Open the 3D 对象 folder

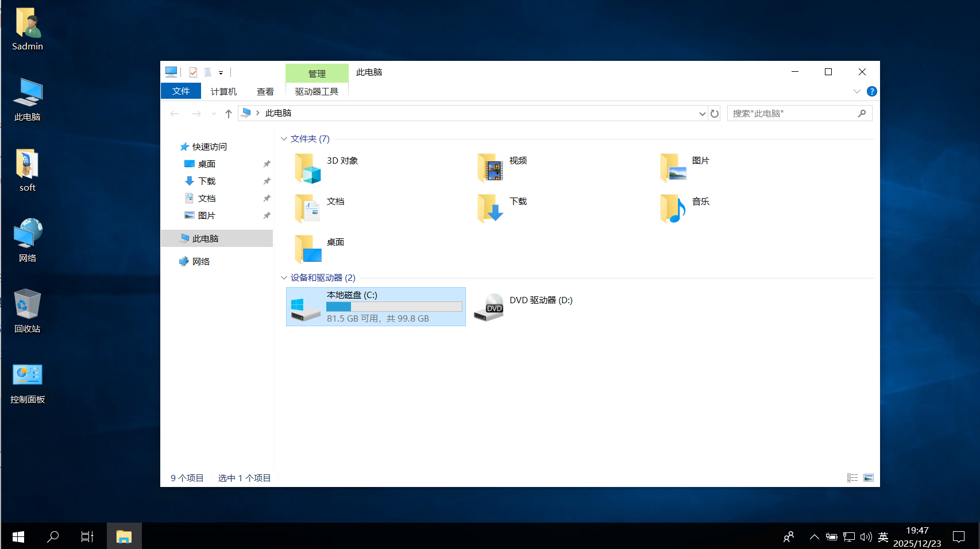308,168
